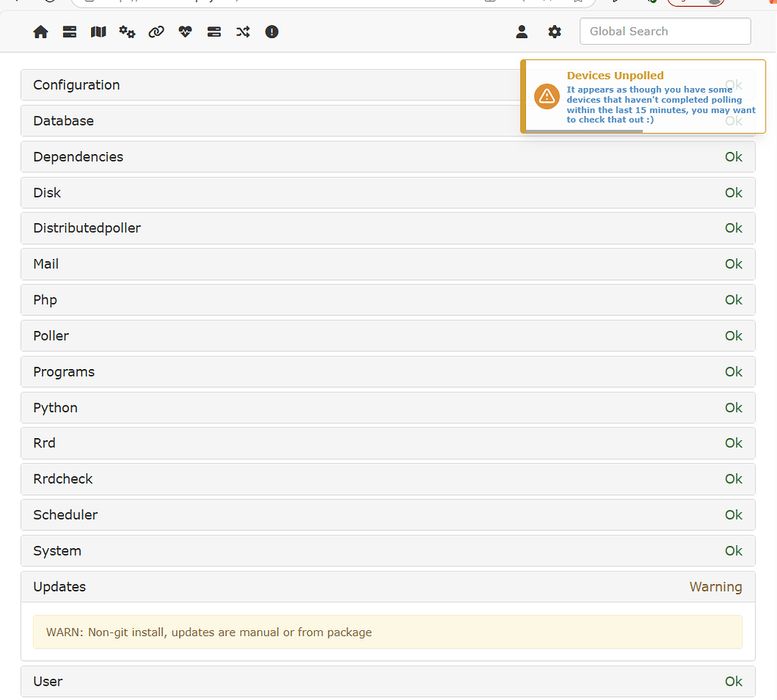This screenshot has width=777, height=700.
Task: Open the user profile icon
Action: pyautogui.click(x=521, y=32)
